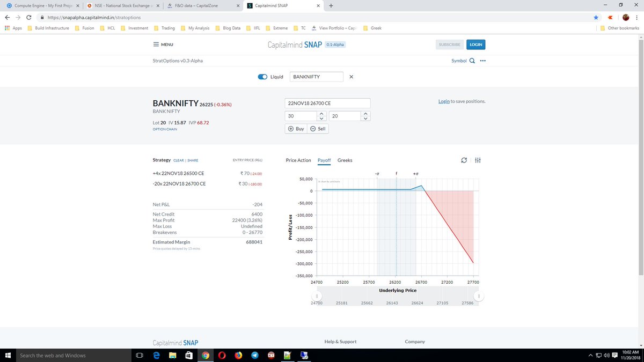Screen dimensions: 644x362
Task: Click the SUBSCRIBE button
Action: click(x=449, y=45)
